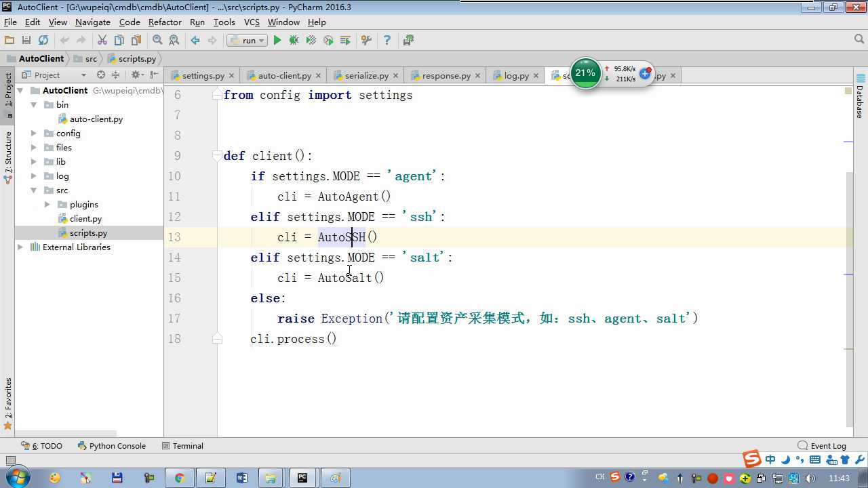Click the Sogou keyboard icon

coord(815,460)
